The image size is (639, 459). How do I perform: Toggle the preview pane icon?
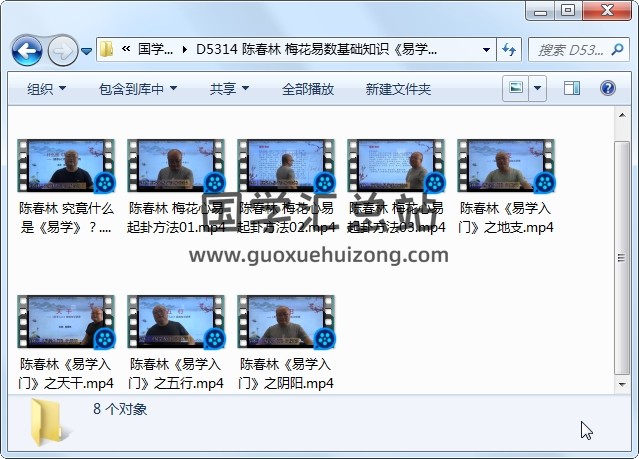point(572,89)
